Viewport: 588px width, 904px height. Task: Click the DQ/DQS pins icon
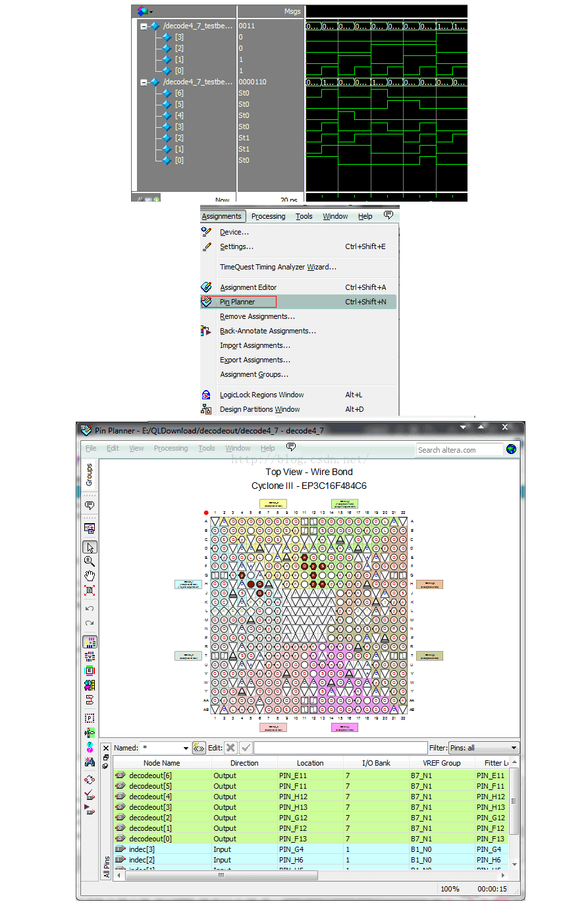[90, 700]
